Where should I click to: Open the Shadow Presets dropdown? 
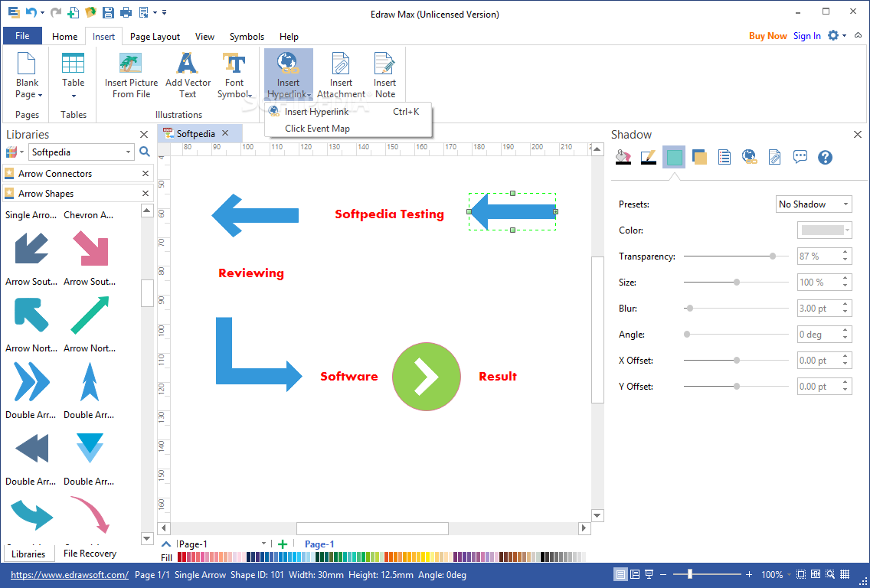pos(813,204)
